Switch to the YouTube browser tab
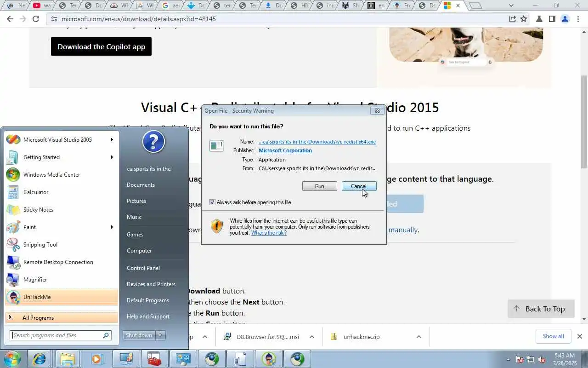 [x=41, y=6]
